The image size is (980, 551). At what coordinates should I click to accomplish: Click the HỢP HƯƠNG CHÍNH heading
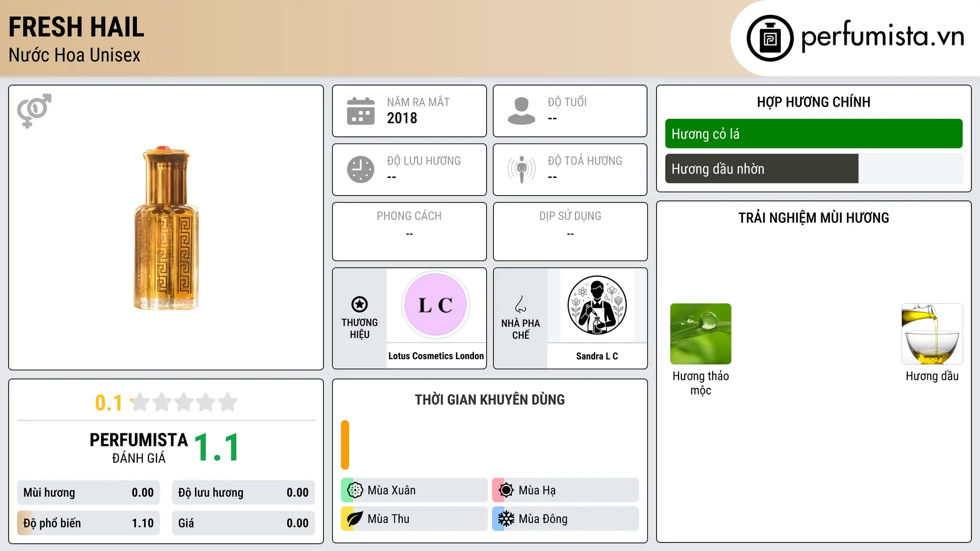(813, 102)
